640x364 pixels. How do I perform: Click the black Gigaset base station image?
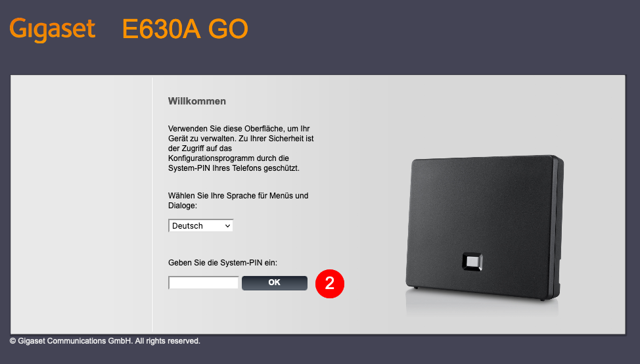484,228
